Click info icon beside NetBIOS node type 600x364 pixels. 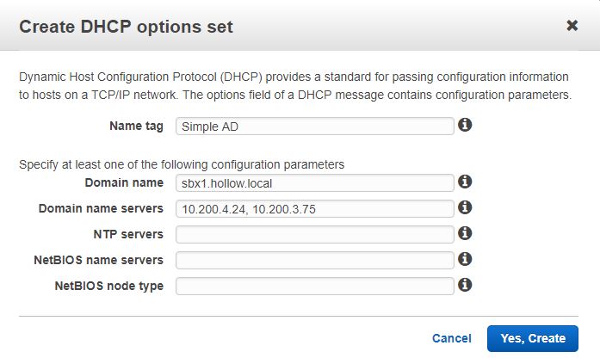tap(465, 285)
